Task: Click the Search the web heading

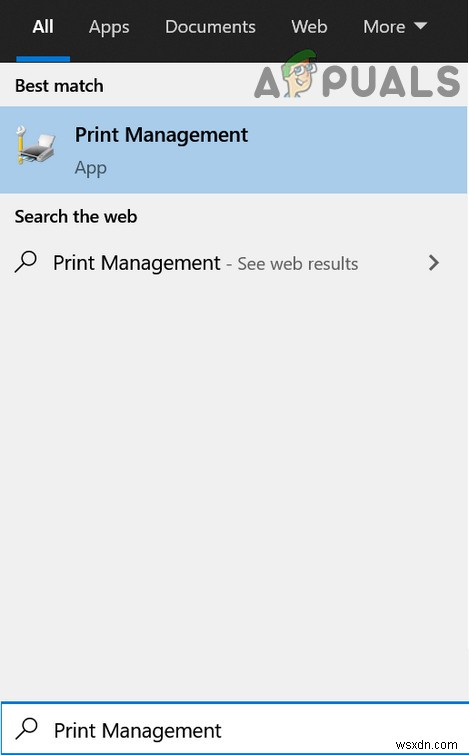Action: coord(76,217)
